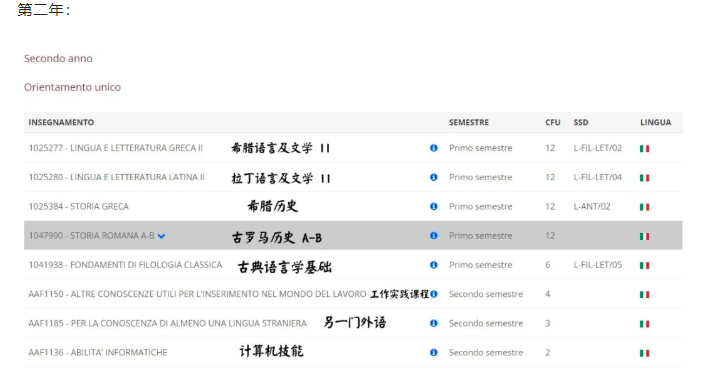This screenshot has height=383, width=710.
Task: Click Chinese annotation 古典语言学基础
Action: [285, 267]
